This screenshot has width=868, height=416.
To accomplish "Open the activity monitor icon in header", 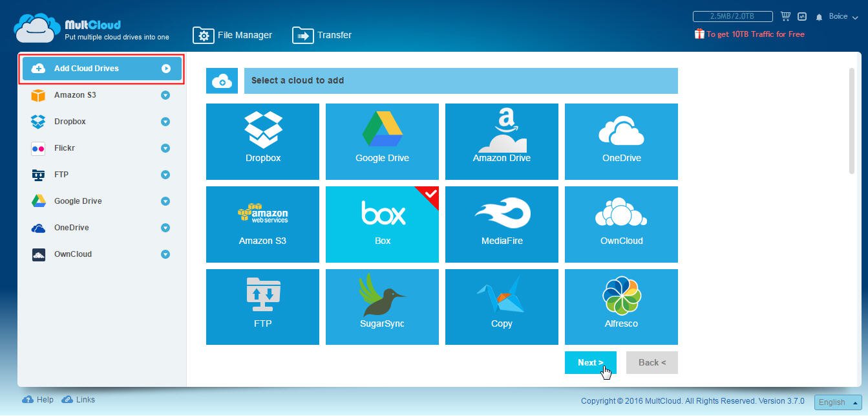I will (803, 16).
